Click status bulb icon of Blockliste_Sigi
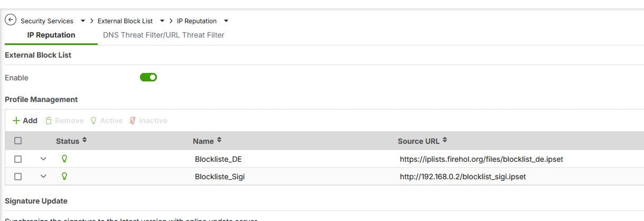 64,176
